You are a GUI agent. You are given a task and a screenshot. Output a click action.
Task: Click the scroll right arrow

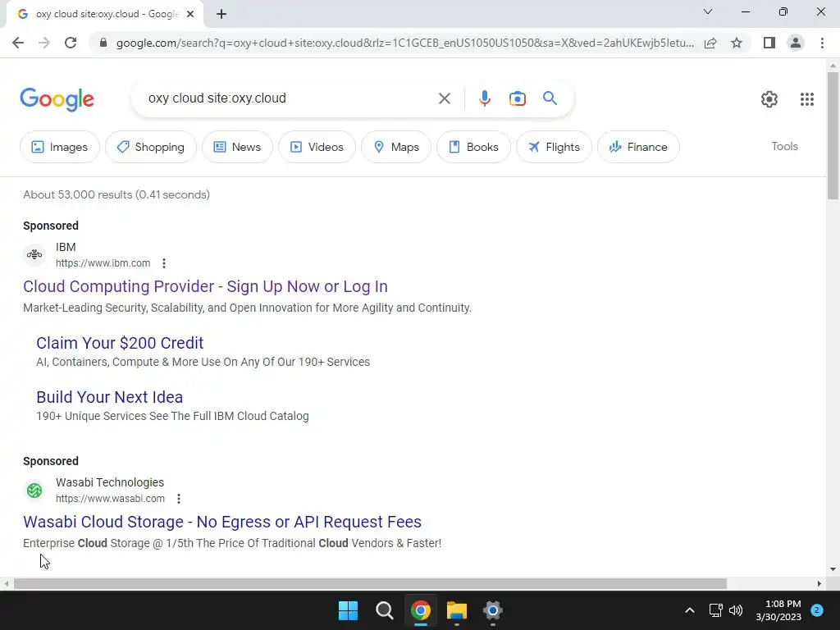tap(819, 583)
